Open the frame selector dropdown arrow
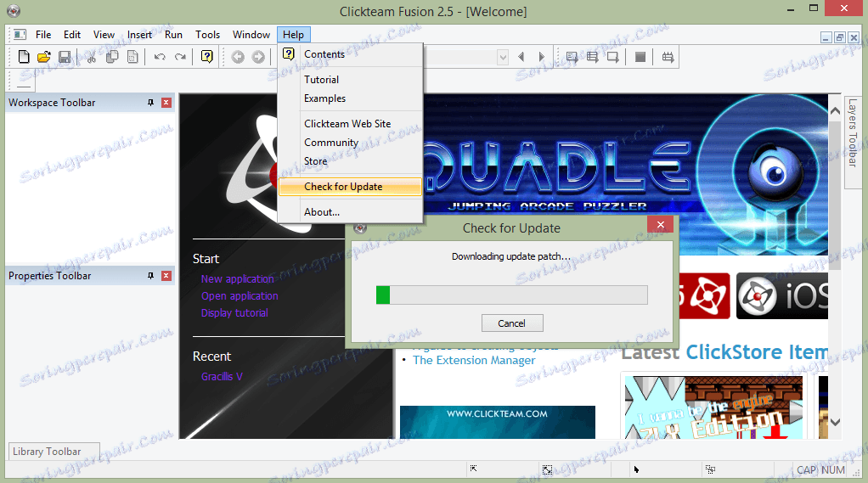Screen dimensions: 868x483 [503, 57]
